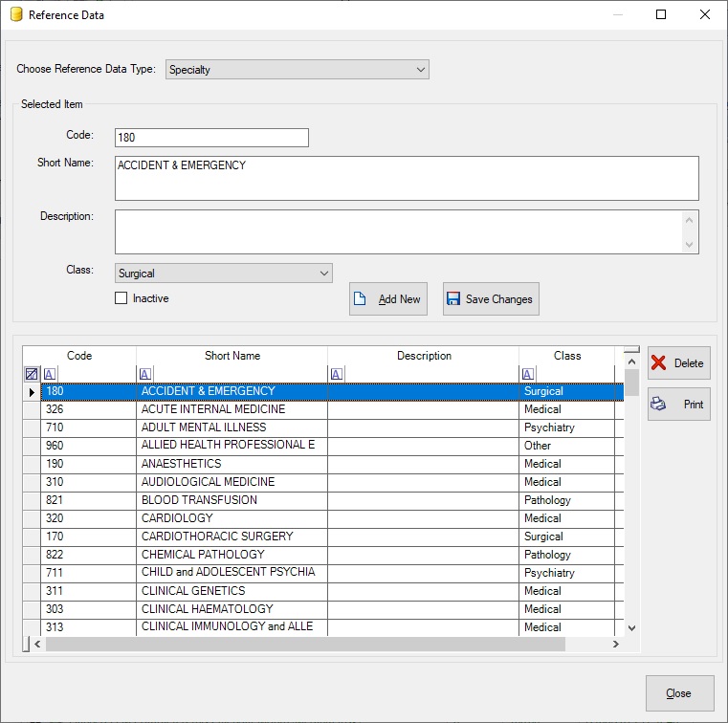Click the Reference Data database icon in title bar
The image size is (728, 723).
click(x=16, y=15)
